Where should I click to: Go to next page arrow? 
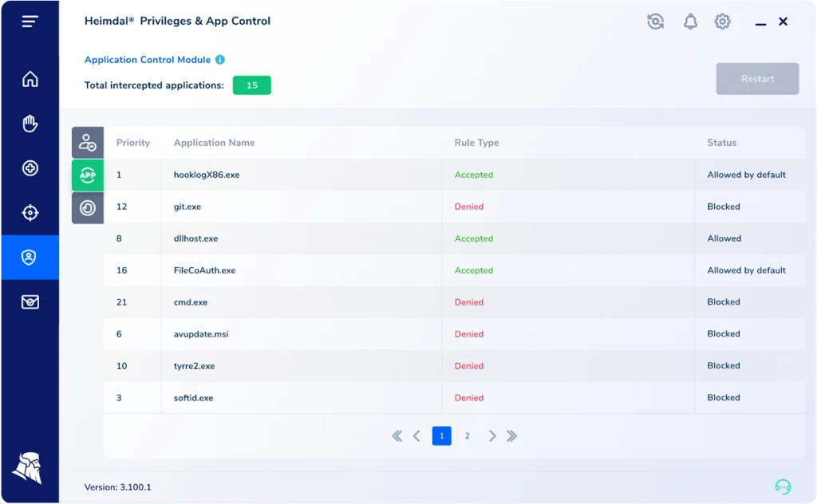492,436
